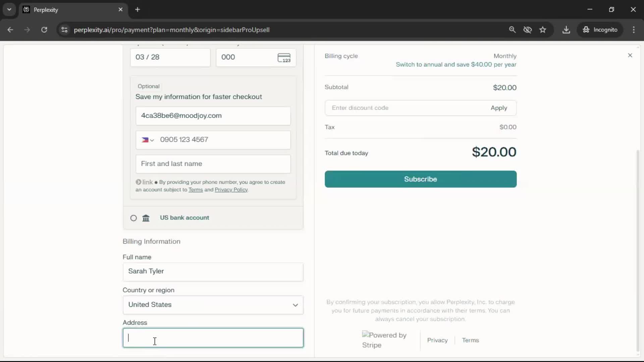Open a new browser tab
Viewport: 644px width, 362px height.
click(138, 9)
